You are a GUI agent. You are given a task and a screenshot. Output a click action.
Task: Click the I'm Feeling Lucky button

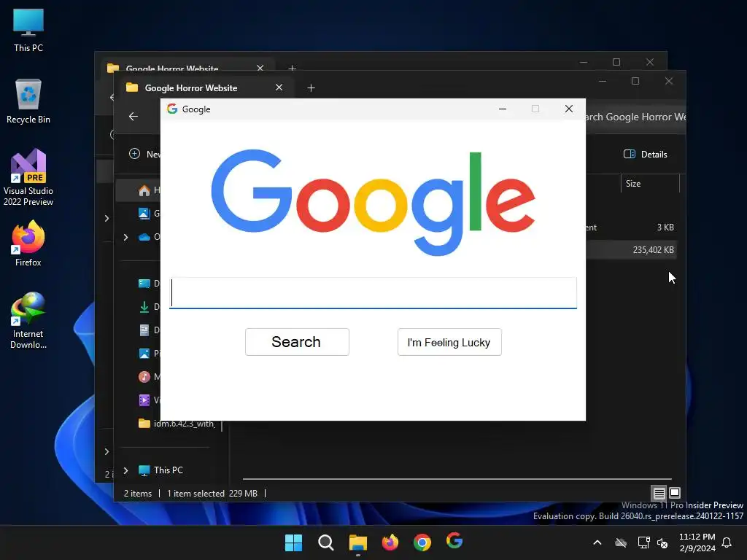coord(449,342)
